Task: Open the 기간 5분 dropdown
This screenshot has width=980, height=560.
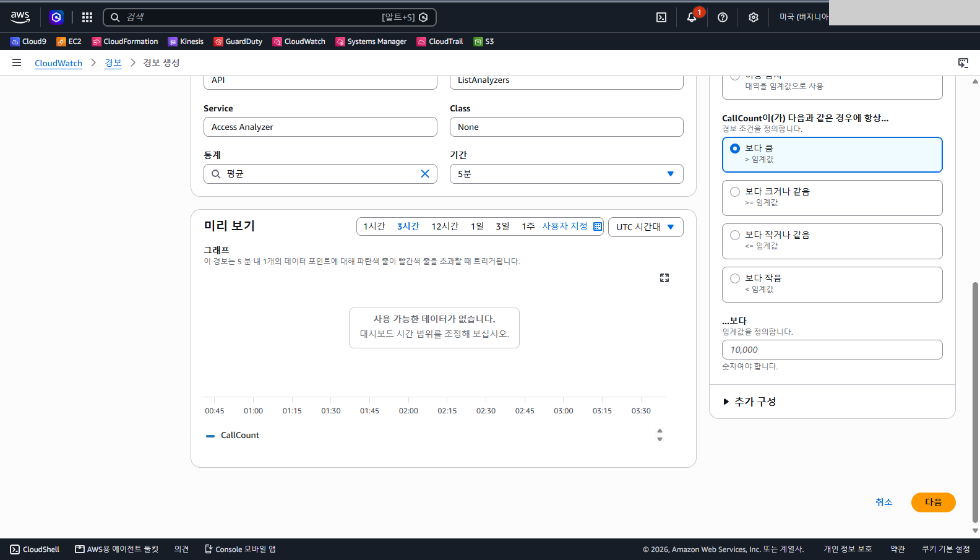Action: 567,174
